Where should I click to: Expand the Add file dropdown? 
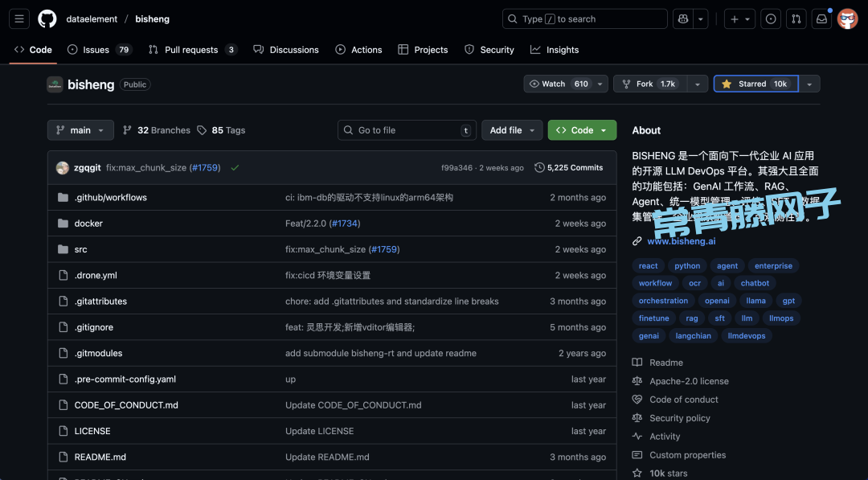pyautogui.click(x=512, y=129)
